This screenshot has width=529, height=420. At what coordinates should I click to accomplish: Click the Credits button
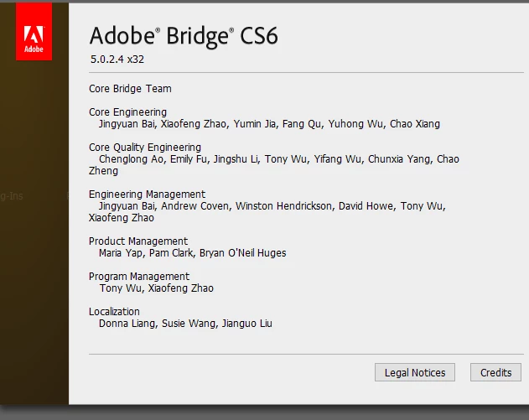coord(495,372)
